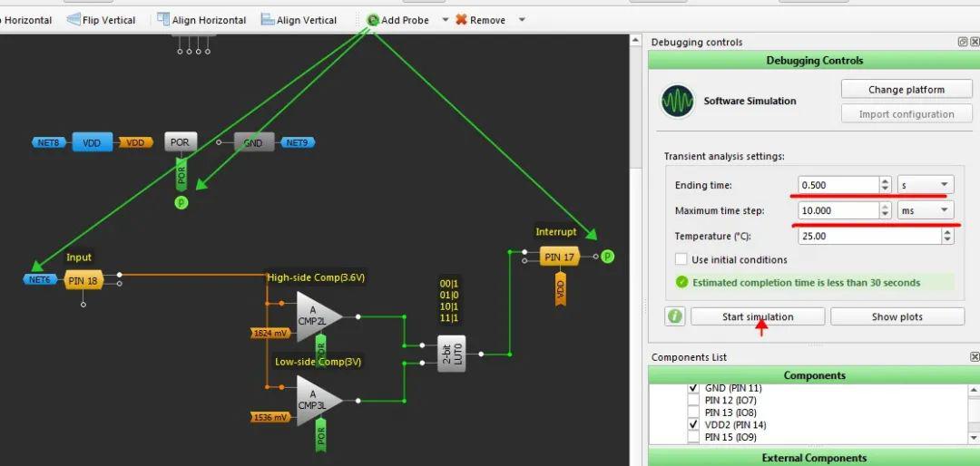Click the Start simulation button
The height and width of the screenshot is (466, 980).
(x=758, y=316)
